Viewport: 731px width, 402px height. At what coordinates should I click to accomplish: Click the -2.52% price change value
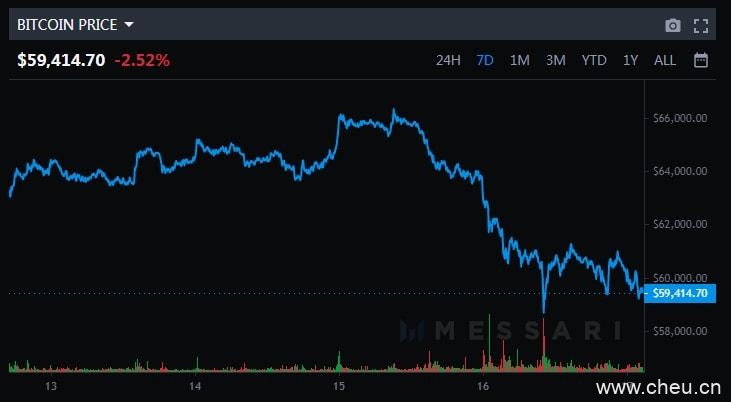142,60
